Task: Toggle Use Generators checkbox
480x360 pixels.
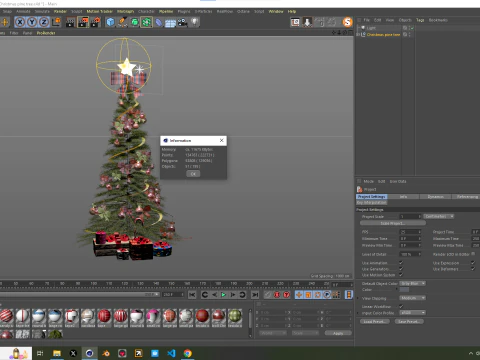Action: [x=401, y=269]
